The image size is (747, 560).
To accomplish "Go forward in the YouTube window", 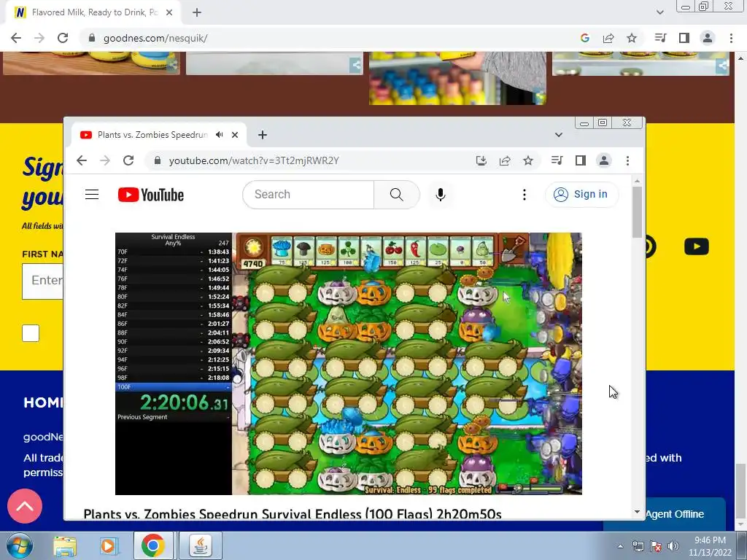I will (105, 160).
